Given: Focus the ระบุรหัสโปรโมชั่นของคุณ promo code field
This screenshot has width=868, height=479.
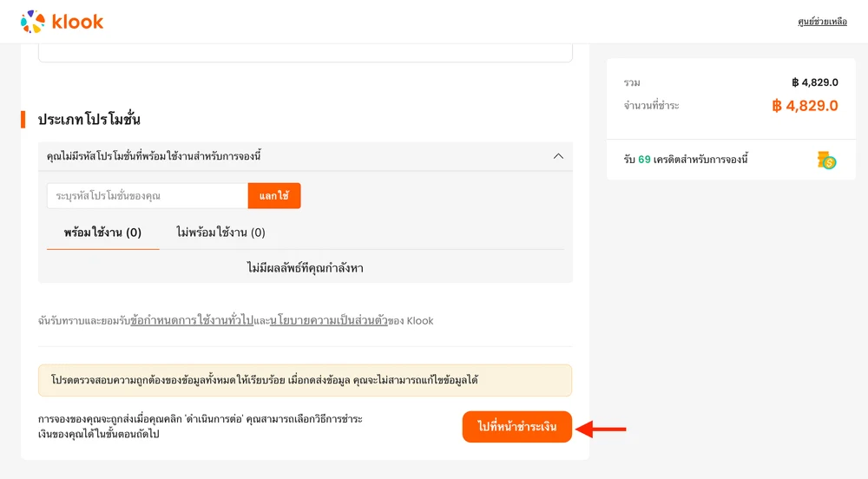Looking at the screenshot, I should pyautogui.click(x=148, y=196).
